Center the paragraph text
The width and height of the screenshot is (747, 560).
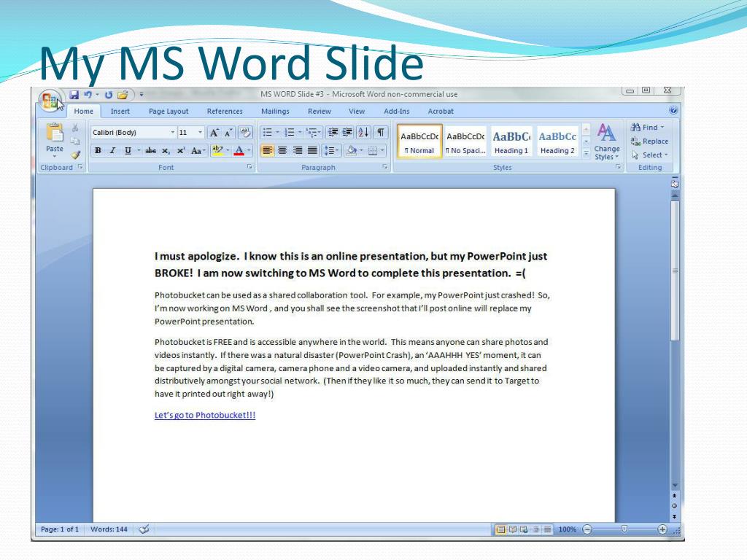(282, 151)
